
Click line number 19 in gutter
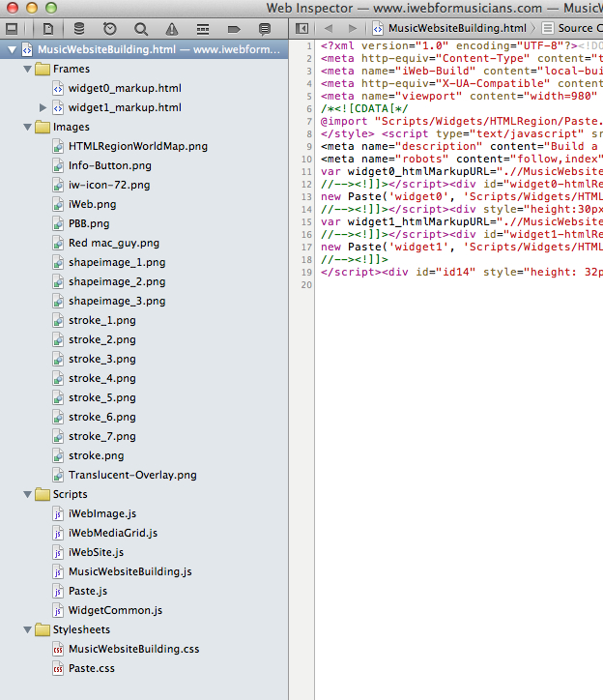306,273
